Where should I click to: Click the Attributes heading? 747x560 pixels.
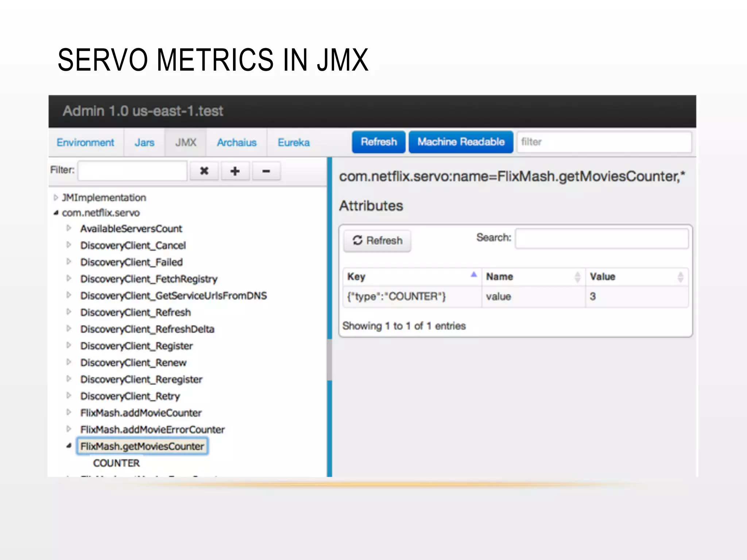tap(371, 206)
